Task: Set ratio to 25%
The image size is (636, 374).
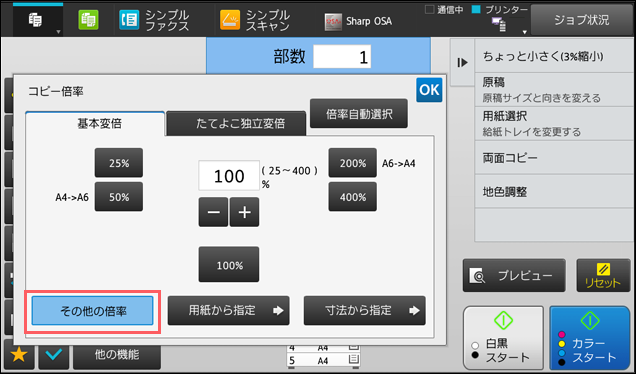Action: (119, 163)
